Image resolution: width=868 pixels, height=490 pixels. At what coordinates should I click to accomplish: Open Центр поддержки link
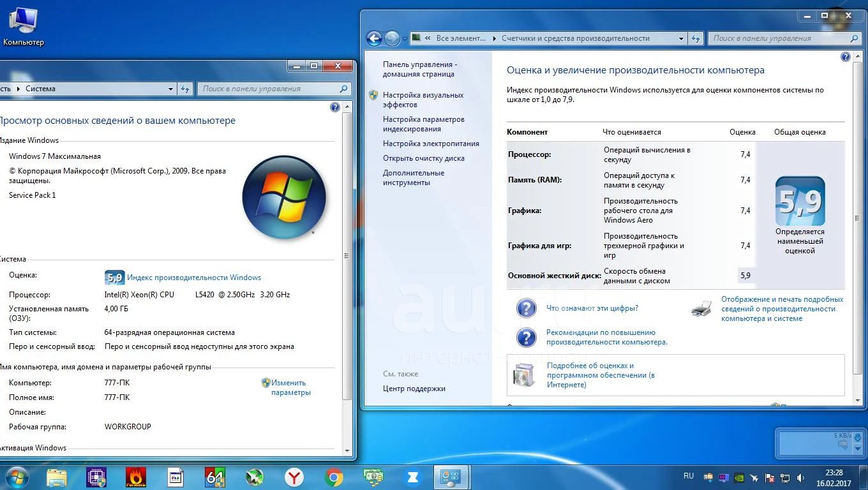pyautogui.click(x=414, y=389)
